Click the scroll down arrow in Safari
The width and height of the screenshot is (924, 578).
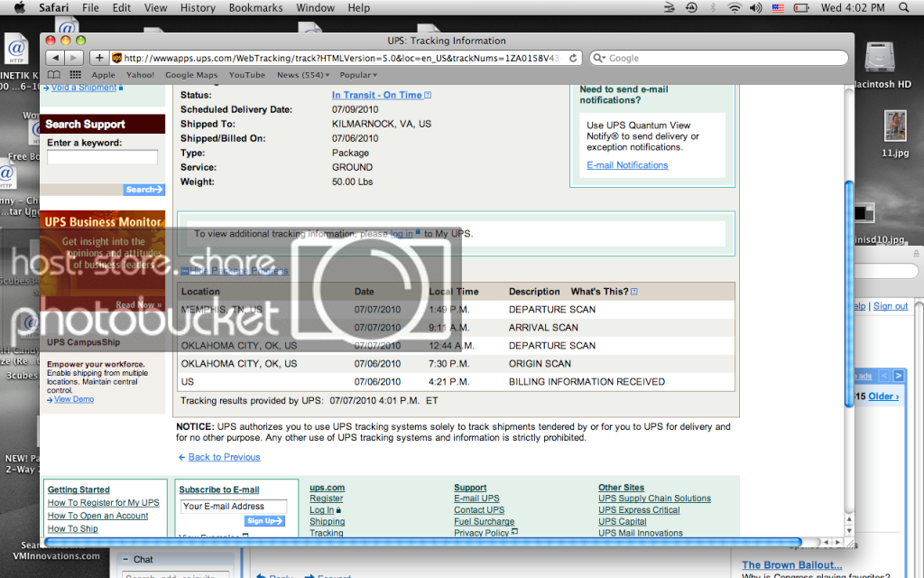pos(849,530)
